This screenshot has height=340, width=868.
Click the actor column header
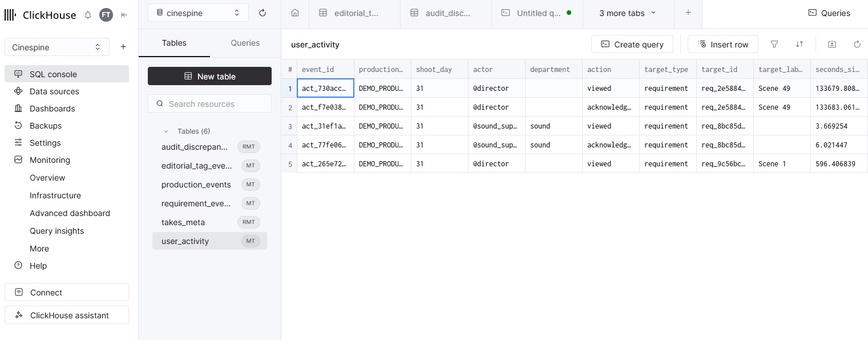496,69
